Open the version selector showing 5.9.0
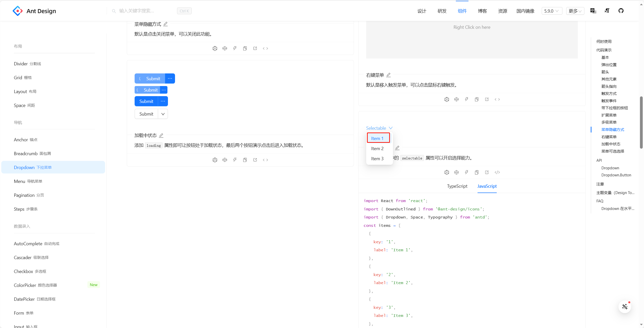 (x=552, y=11)
